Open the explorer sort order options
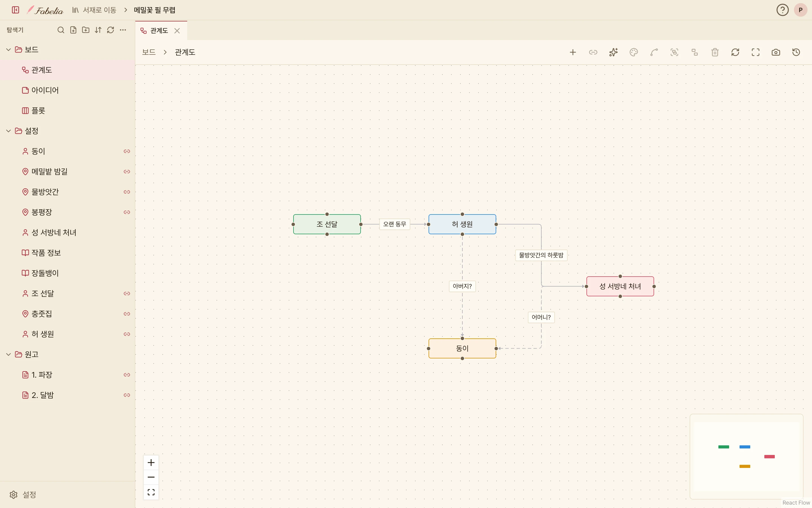 point(98,30)
